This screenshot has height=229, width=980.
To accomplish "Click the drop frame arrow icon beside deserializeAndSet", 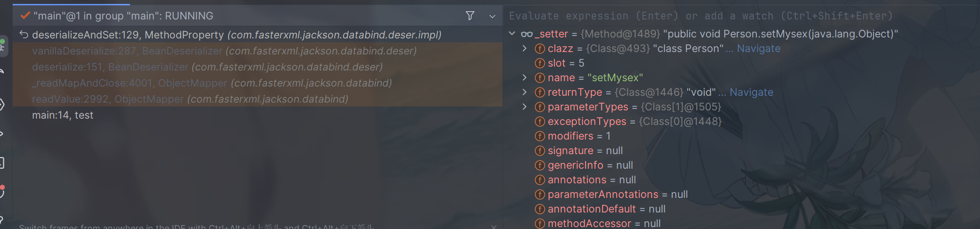I will coord(24,35).
